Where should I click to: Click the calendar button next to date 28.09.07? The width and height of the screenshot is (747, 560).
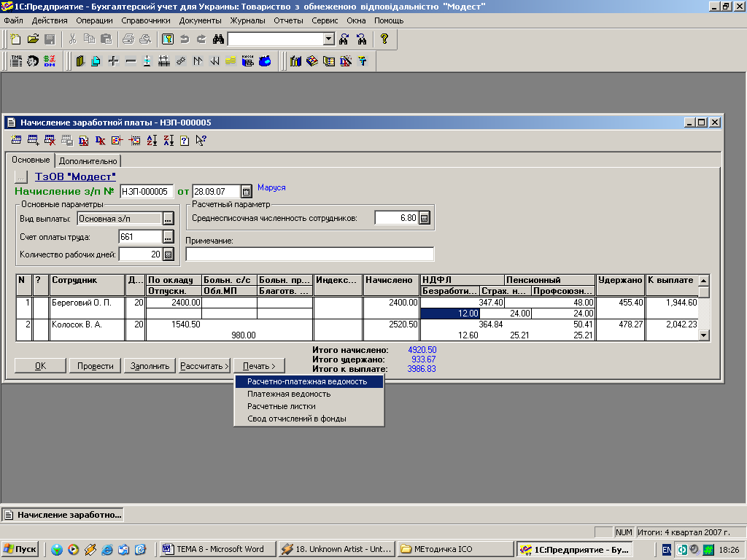246,192
